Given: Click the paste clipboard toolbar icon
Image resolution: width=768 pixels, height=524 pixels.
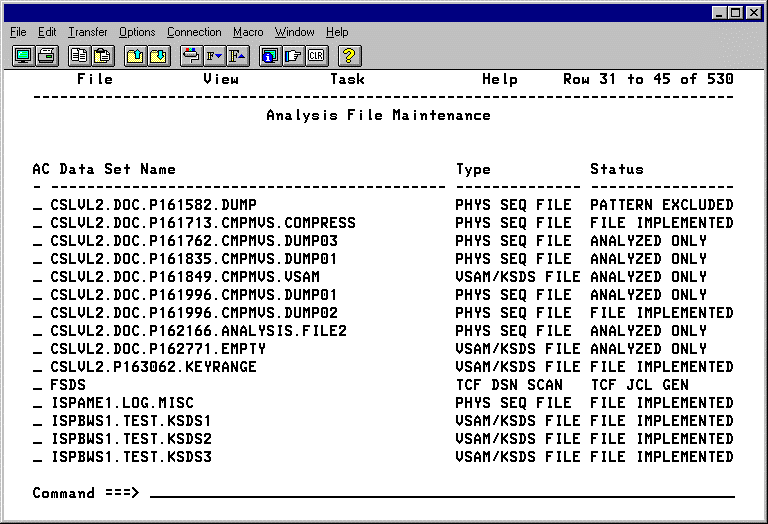Looking at the screenshot, I should (103, 56).
